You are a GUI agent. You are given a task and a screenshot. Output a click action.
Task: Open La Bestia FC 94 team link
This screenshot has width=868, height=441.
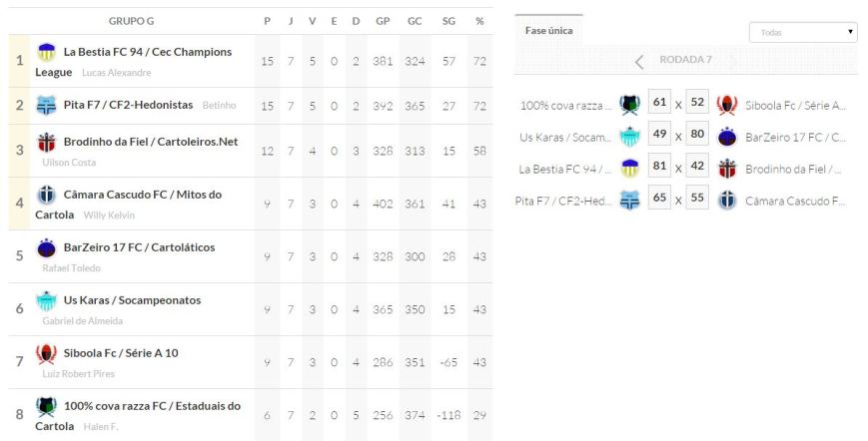tap(147, 52)
